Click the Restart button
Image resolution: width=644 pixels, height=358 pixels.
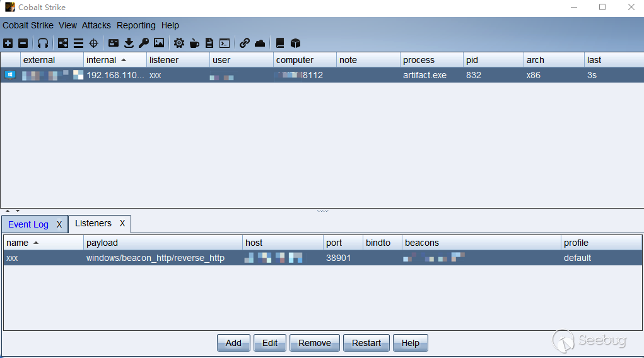(x=366, y=343)
